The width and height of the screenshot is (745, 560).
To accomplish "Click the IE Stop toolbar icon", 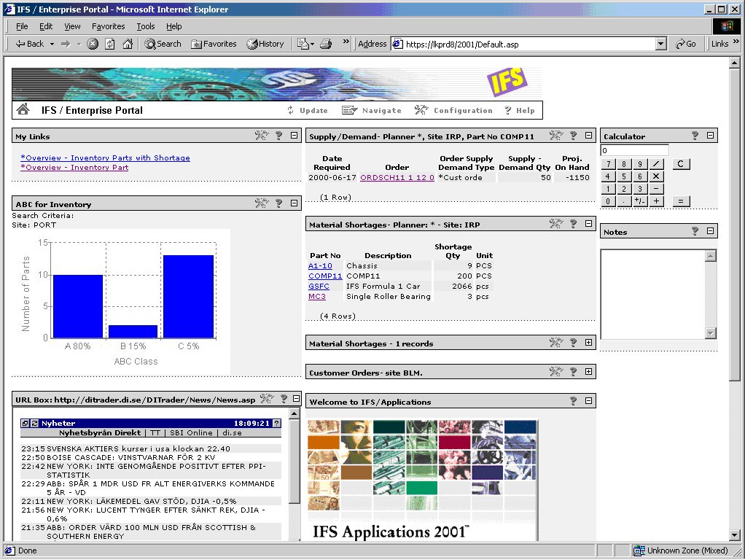I will click(93, 44).
